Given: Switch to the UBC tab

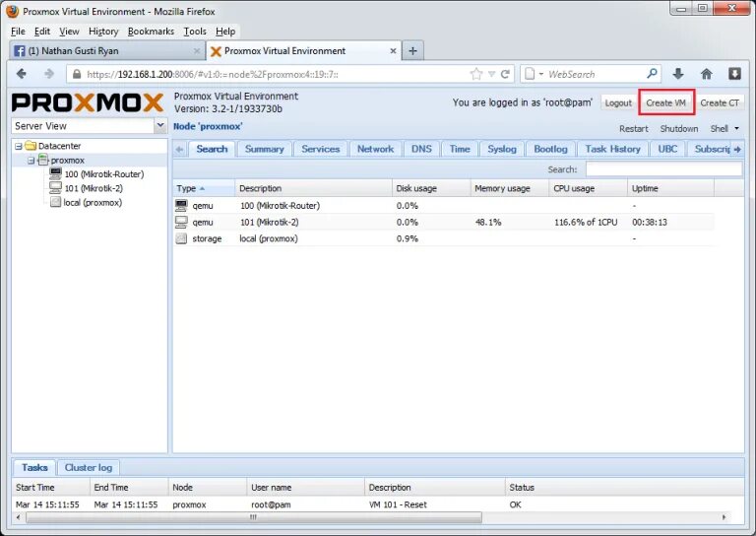Looking at the screenshot, I should [667, 149].
